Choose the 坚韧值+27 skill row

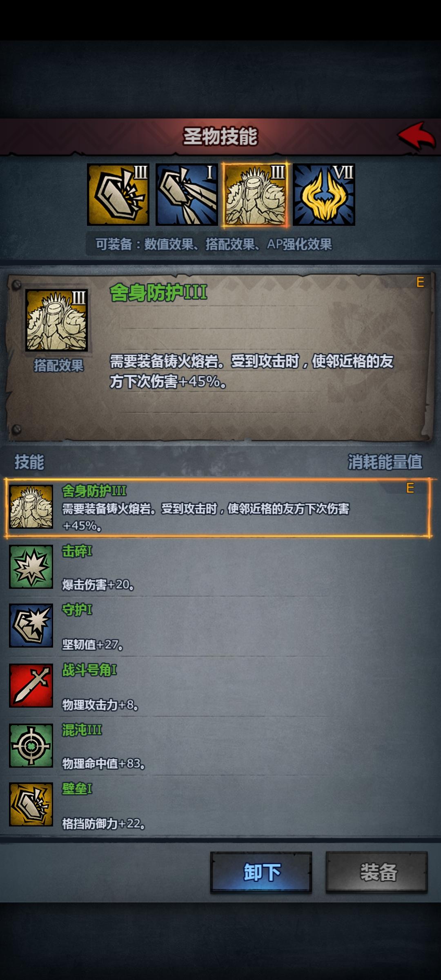click(x=218, y=626)
